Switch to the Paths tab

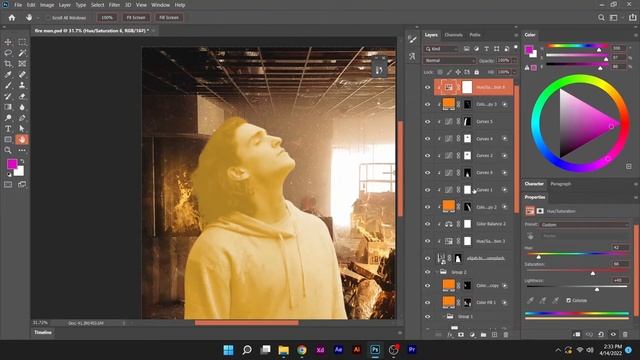475,35
